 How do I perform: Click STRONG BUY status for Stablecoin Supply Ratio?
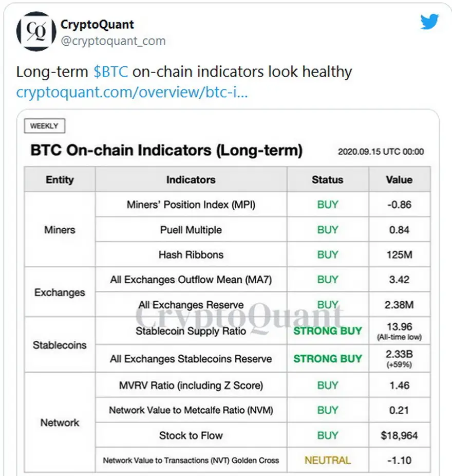click(328, 331)
